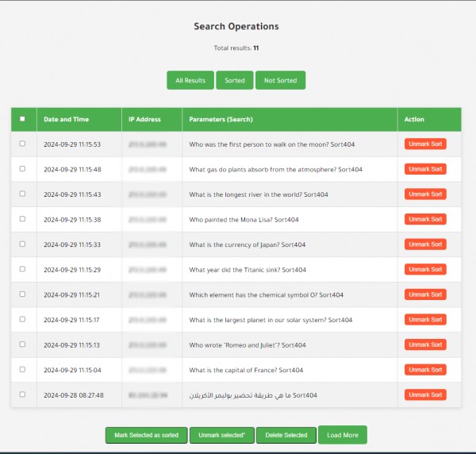Click the Unmark selected button
This screenshot has width=476, height=454.
(221, 435)
